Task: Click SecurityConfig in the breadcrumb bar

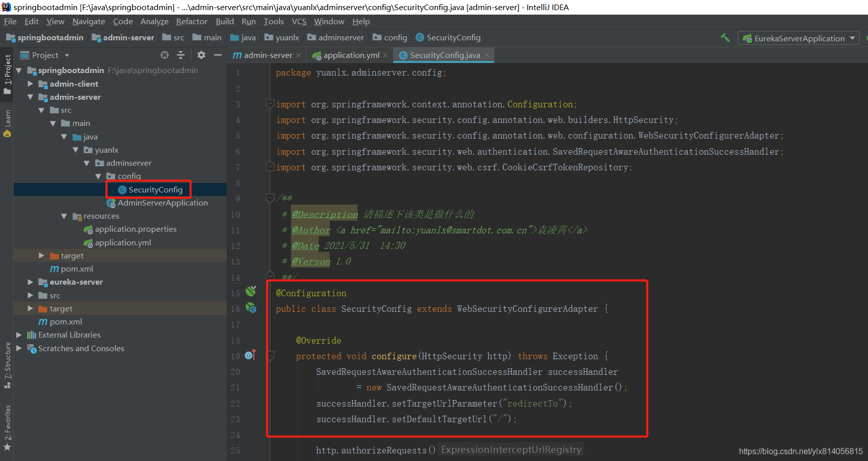Action: coord(453,37)
